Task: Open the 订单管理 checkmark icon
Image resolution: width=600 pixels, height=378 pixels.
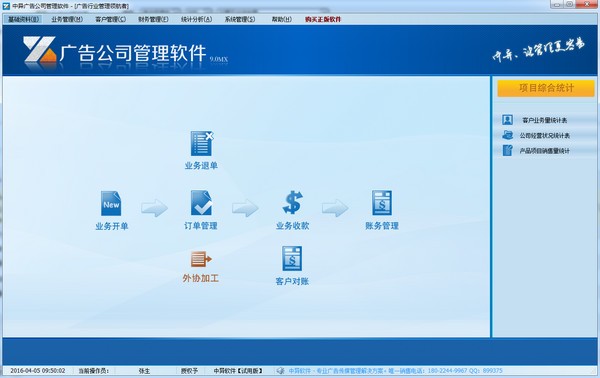Action: click(x=201, y=203)
